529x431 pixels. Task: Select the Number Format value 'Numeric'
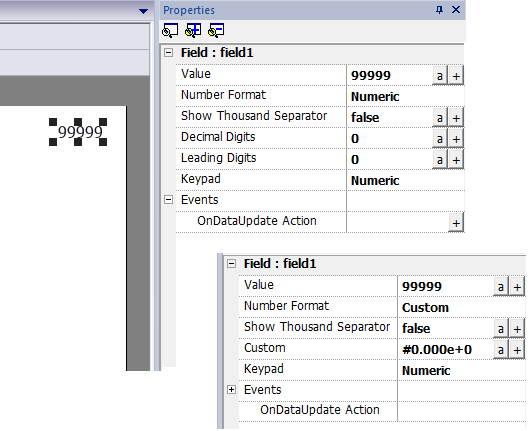coord(375,97)
